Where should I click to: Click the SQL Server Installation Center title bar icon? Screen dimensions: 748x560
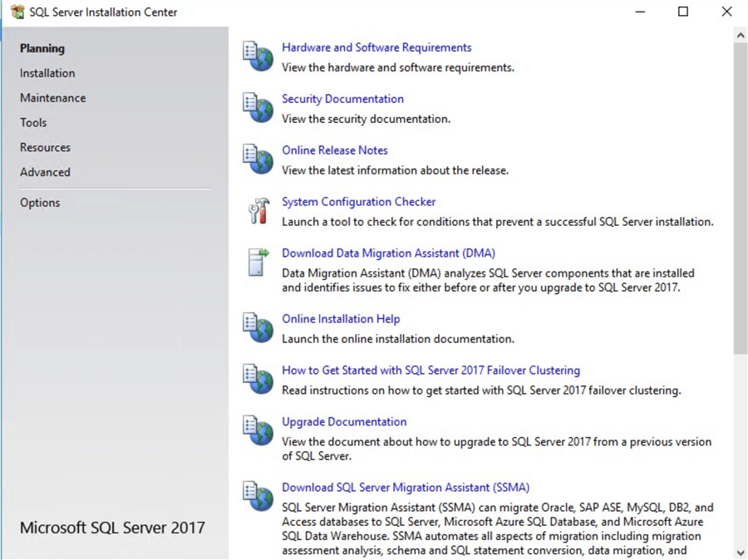pos(16,12)
